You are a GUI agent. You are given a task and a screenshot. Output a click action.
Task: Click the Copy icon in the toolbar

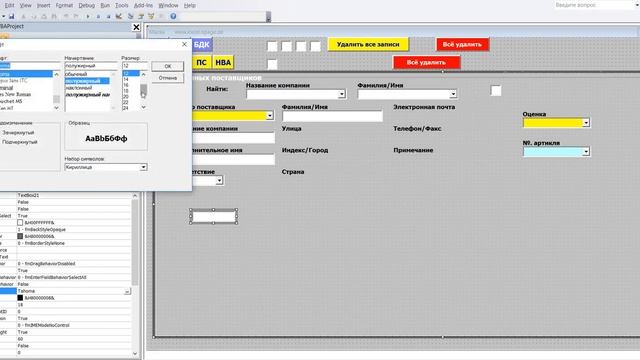[x=34, y=16]
